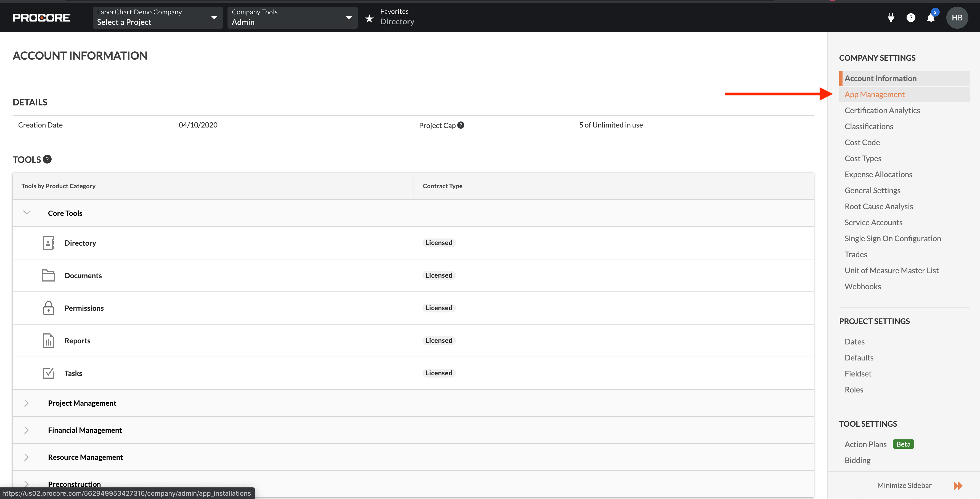The width and height of the screenshot is (980, 499).
Task: Click the Procore logo
Action: point(41,17)
